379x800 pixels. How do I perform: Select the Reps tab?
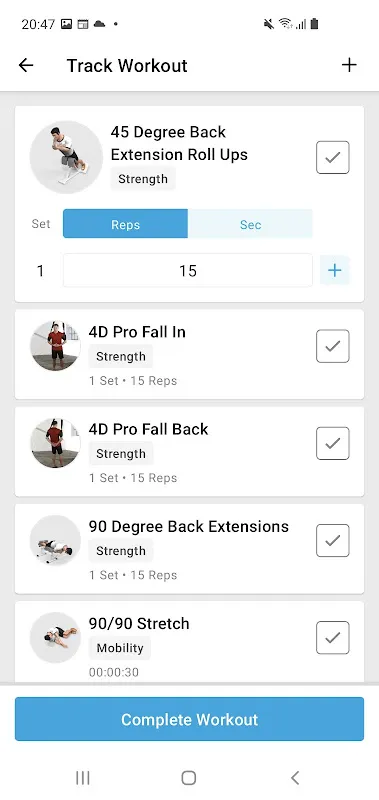(125, 223)
